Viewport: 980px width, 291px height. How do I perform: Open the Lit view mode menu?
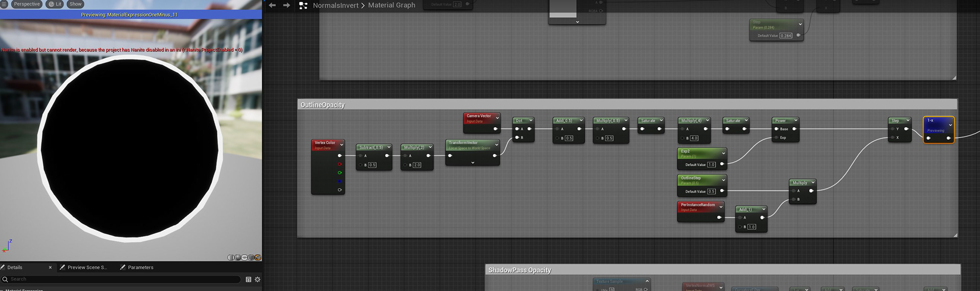point(55,4)
